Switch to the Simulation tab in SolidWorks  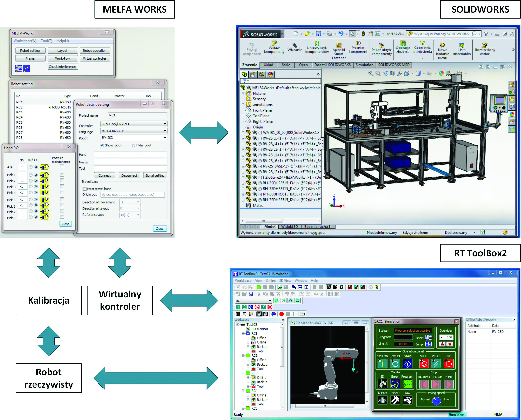coord(364,65)
